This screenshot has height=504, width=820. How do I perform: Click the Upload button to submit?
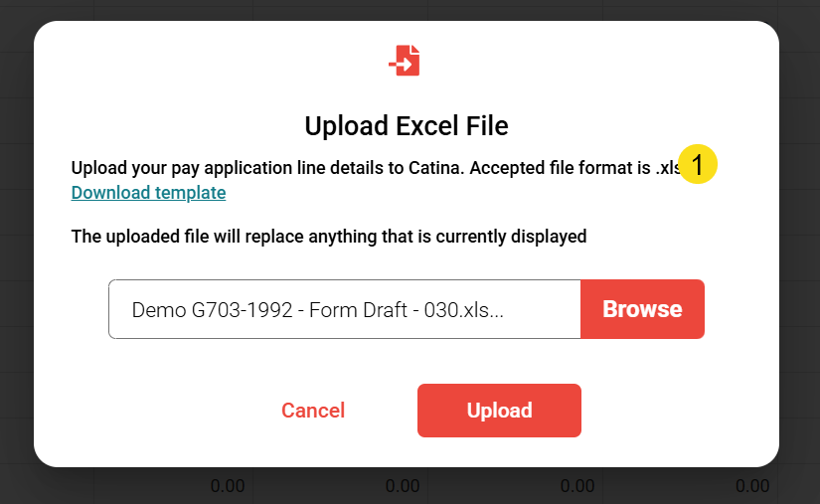tap(499, 411)
